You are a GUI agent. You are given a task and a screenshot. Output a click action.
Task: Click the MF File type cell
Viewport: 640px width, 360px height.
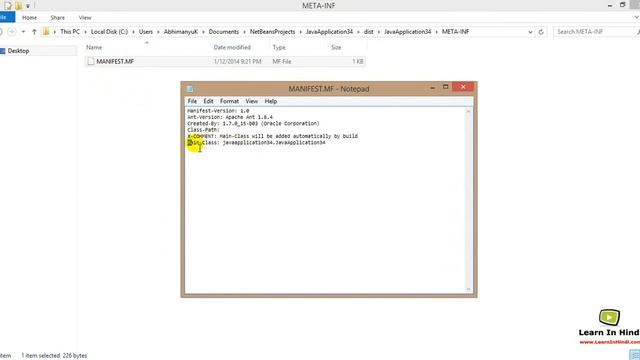(282, 61)
